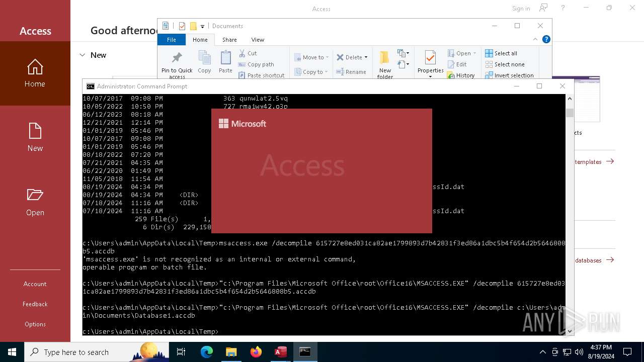644x362 pixels.
Task: Open the notification center icon
Action: 627,352
